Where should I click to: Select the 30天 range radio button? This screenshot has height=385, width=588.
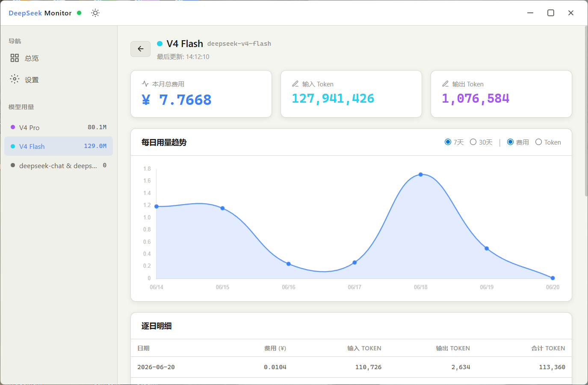pos(473,142)
